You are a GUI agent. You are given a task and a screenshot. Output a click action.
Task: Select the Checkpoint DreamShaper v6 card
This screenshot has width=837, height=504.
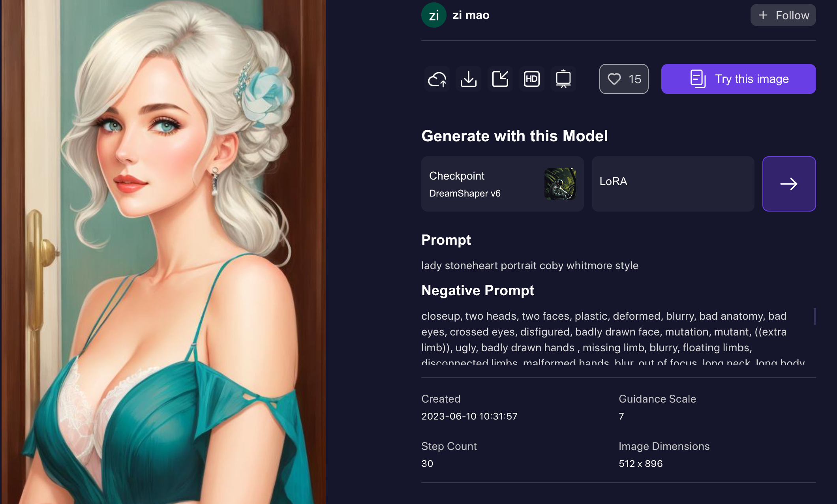(502, 184)
